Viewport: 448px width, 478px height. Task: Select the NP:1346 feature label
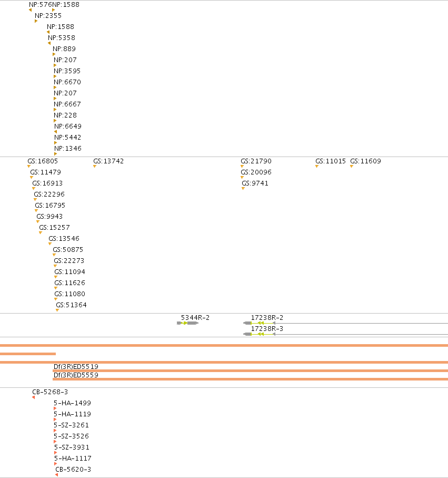[x=68, y=149]
